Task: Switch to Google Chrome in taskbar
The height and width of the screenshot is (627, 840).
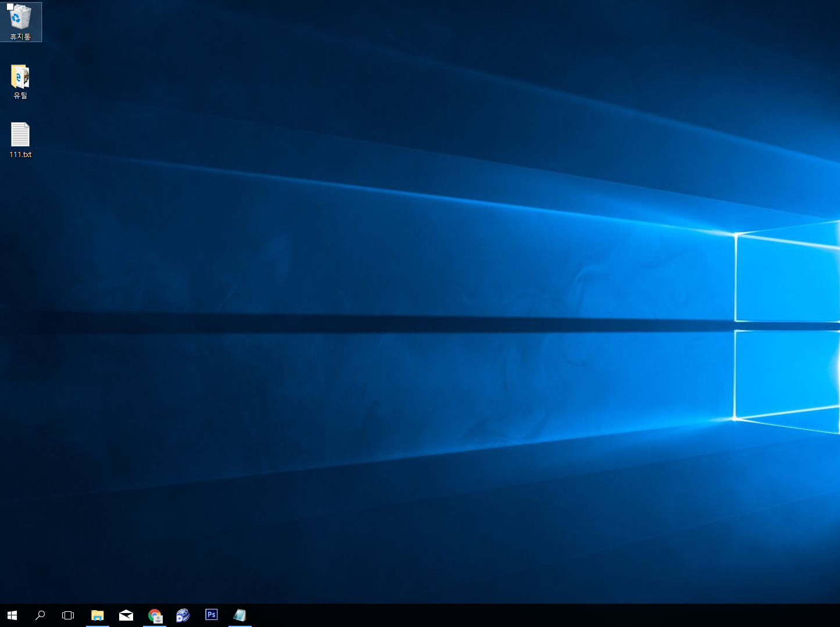Action: click(x=155, y=615)
